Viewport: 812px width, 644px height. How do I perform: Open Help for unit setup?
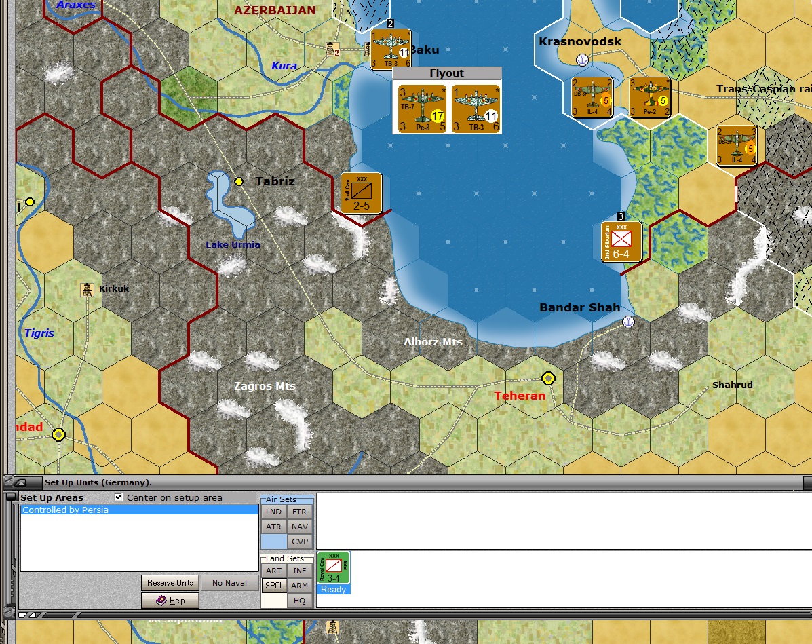click(x=170, y=601)
